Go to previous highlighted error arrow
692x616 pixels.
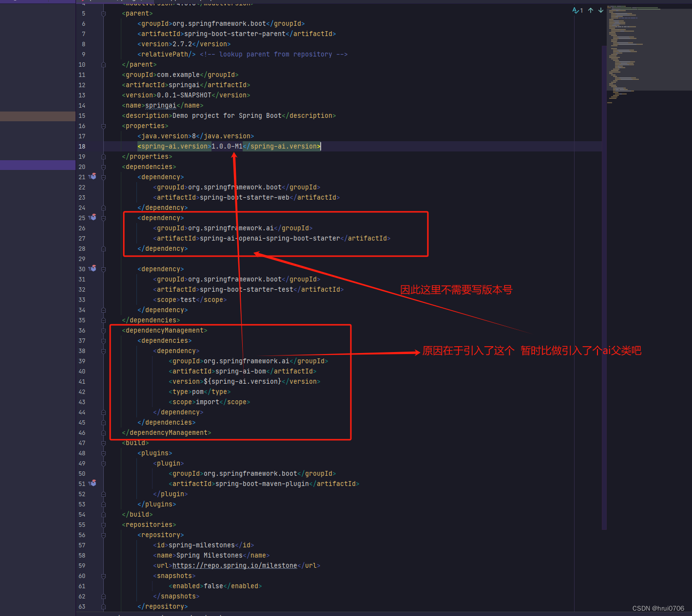pos(591,10)
